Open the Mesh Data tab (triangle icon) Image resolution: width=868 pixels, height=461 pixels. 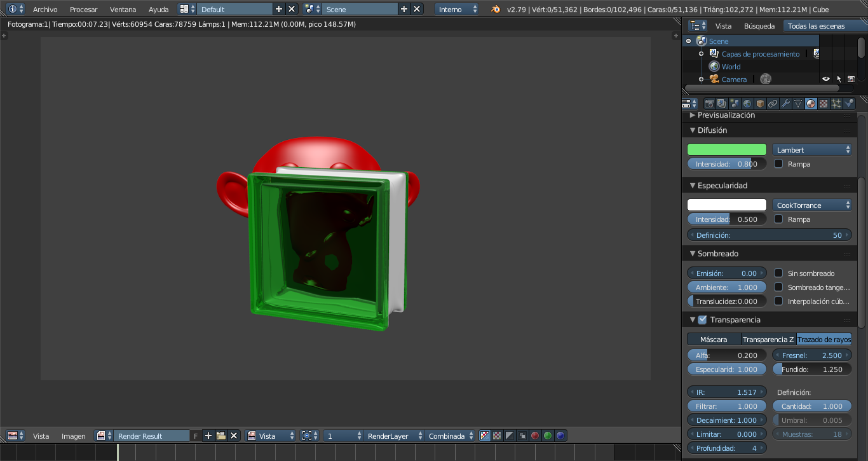798,104
